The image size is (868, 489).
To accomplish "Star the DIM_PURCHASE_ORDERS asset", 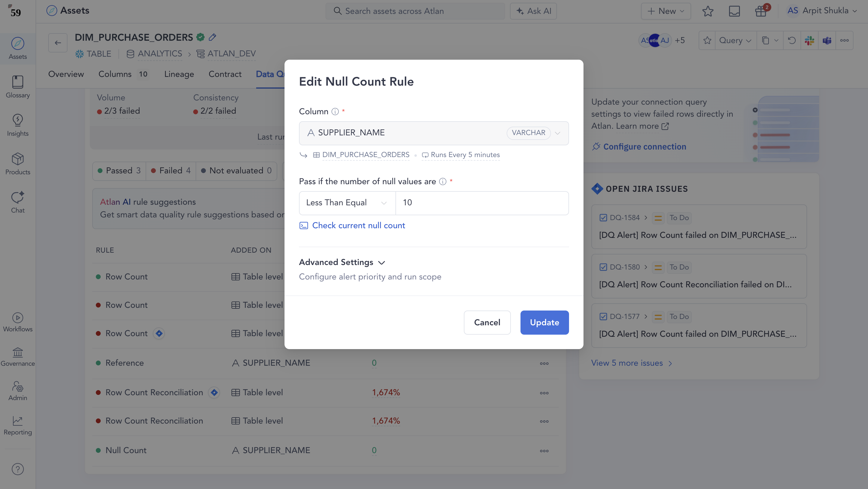I will (707, 40).
